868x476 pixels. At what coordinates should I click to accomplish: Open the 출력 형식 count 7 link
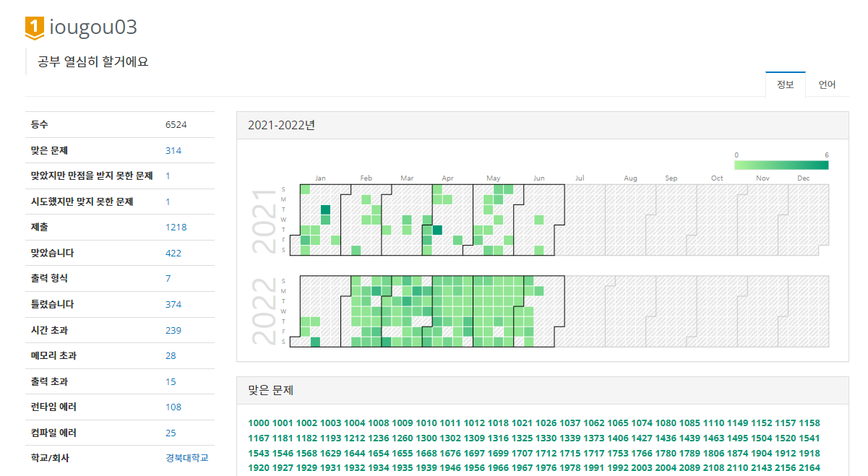[168, 279]
